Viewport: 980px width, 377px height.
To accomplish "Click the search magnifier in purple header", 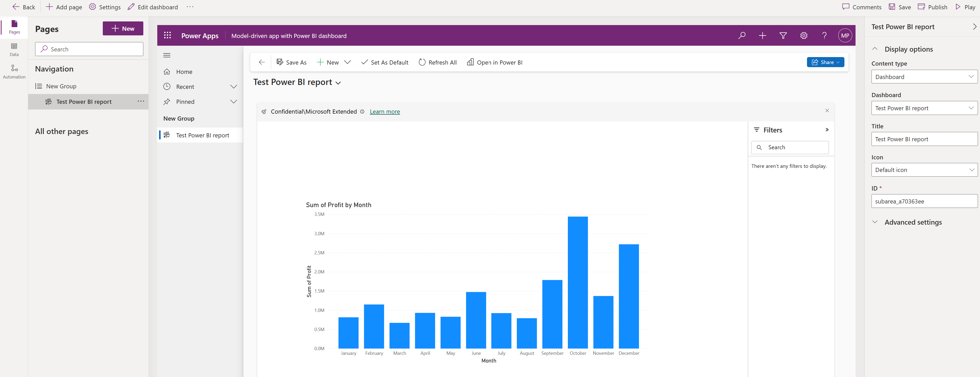I will click(x=741, y=35).
